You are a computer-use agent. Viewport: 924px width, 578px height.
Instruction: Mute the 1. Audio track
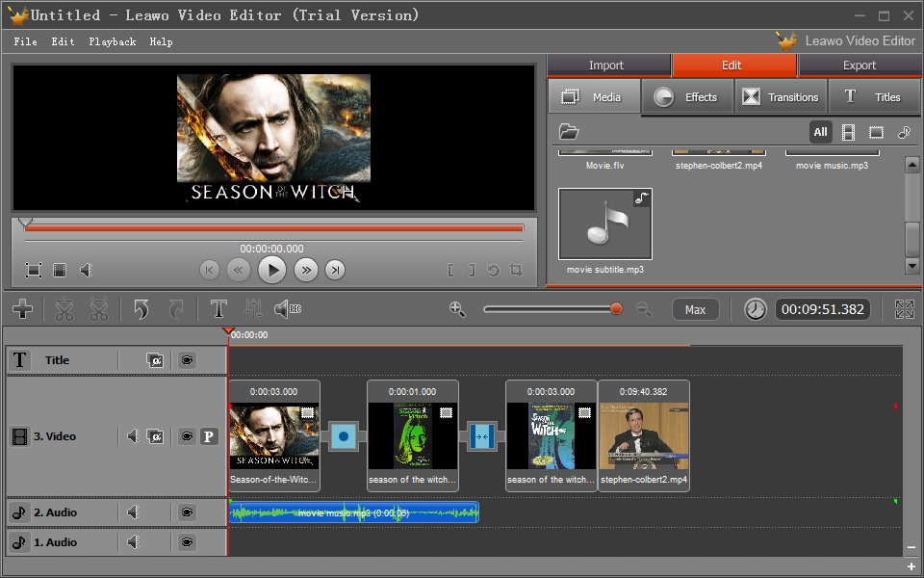(x=134, y=541)
